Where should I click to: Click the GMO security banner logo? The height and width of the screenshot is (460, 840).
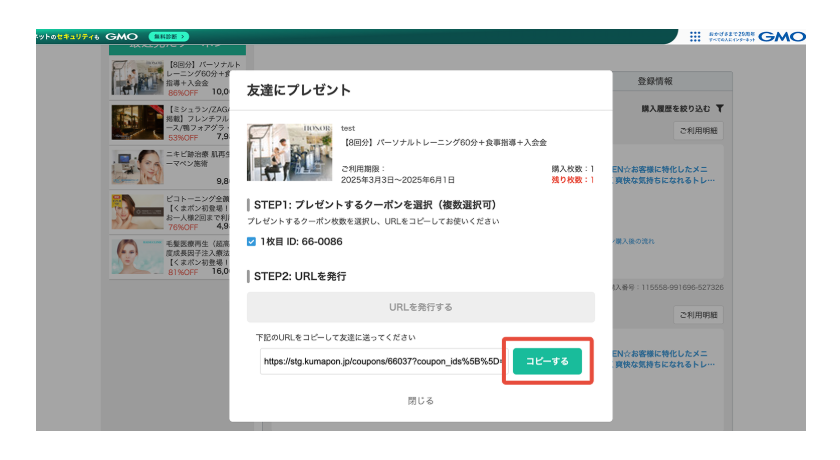[x=122, y=36]
